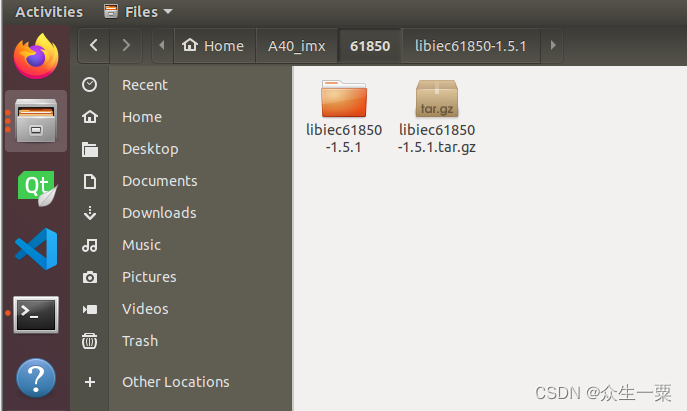The image size is (687, 411).
Task: Select the libiec61850-1.5.1.tar.gz archive icon
Action: coord(437,99)
